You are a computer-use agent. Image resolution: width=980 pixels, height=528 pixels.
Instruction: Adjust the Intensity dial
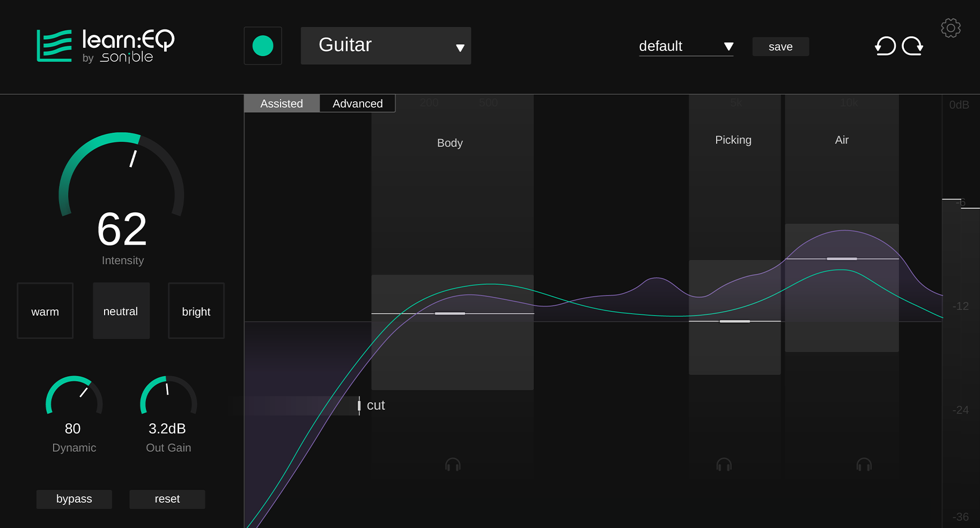[x=122, y=177]
